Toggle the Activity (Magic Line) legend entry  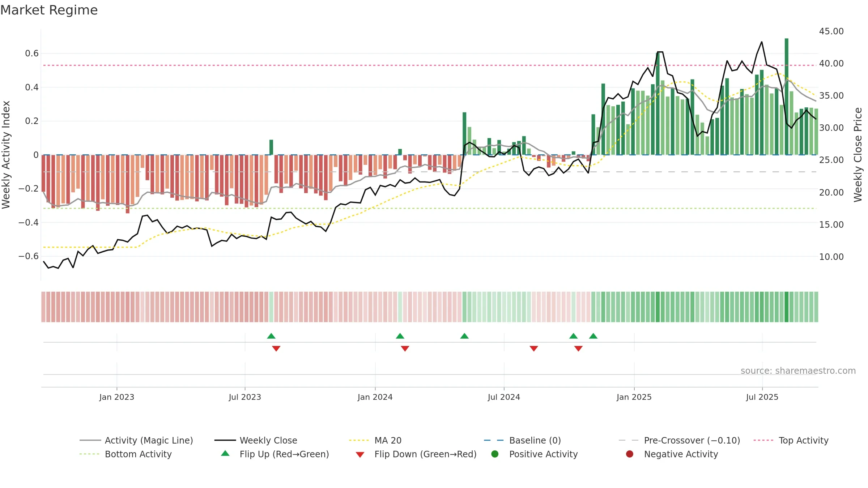point(136,440)
